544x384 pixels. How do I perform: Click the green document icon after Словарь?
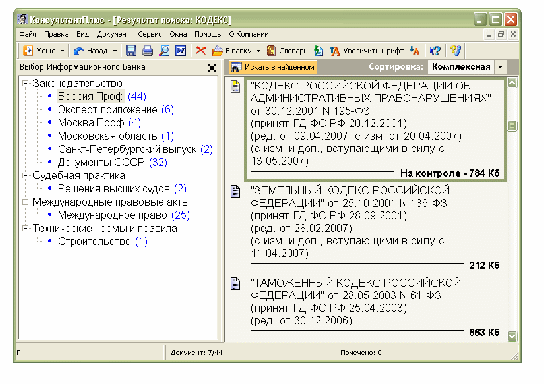pos(318,51)
